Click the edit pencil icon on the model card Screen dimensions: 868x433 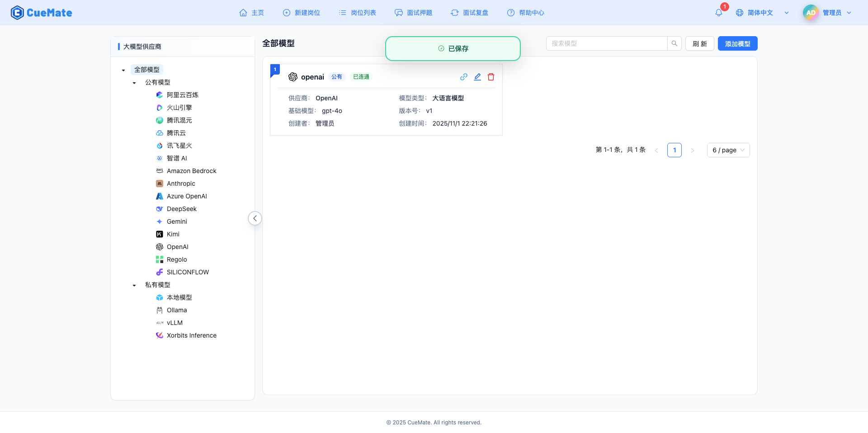477,77
